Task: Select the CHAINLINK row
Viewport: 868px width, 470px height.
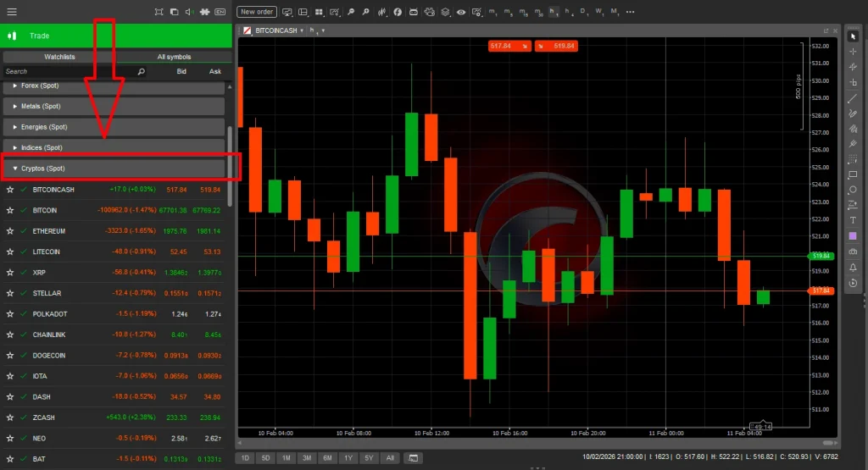Action: pos(114,335)
